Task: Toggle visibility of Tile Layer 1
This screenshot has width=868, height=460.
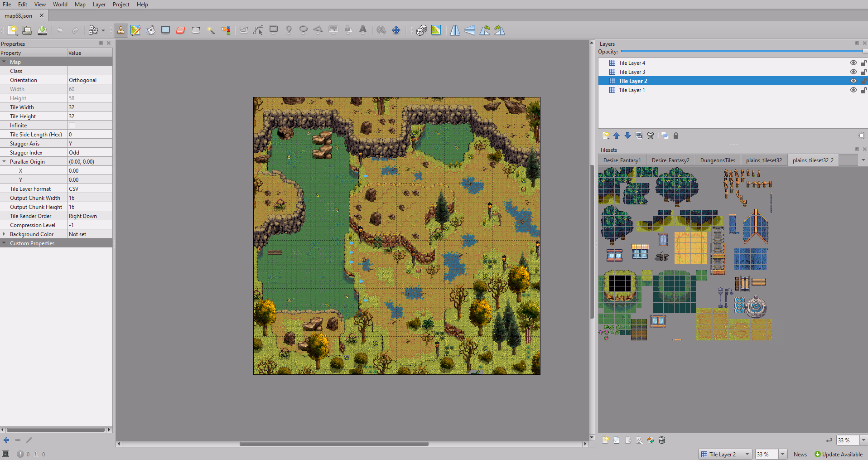Action: (x=853, y=90)
